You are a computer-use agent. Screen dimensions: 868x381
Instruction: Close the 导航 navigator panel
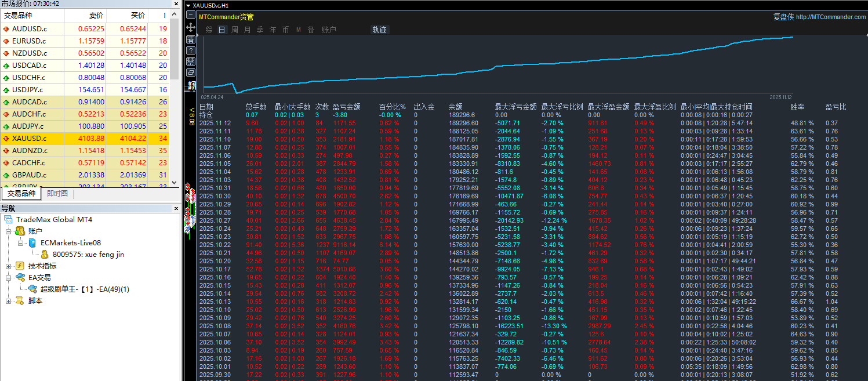pyautogui.click(x=177, y=208)
